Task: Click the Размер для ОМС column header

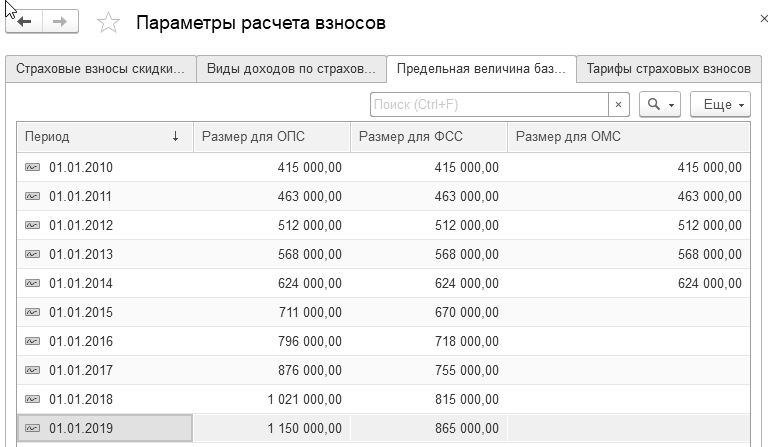Action: [627, 137]
